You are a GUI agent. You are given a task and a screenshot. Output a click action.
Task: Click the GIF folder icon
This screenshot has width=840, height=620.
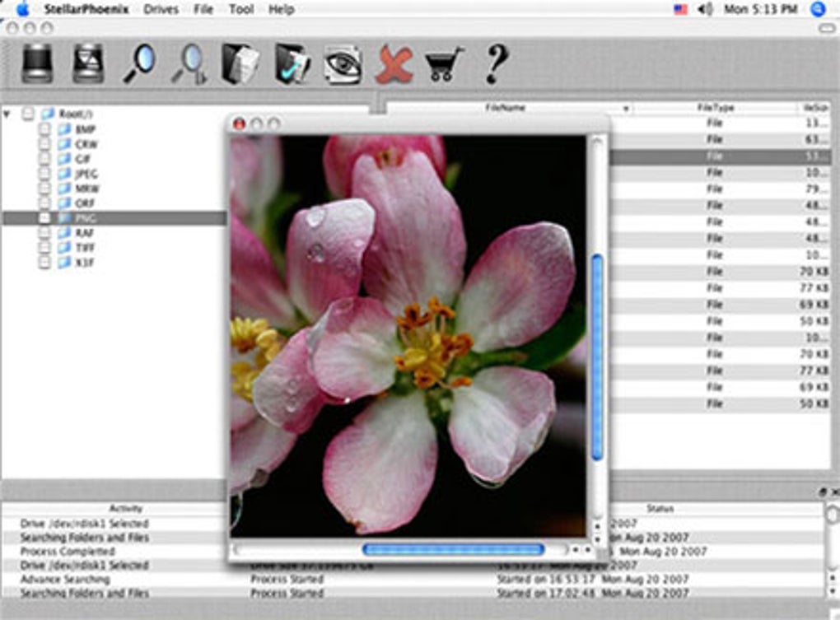[x=64, y=158]
